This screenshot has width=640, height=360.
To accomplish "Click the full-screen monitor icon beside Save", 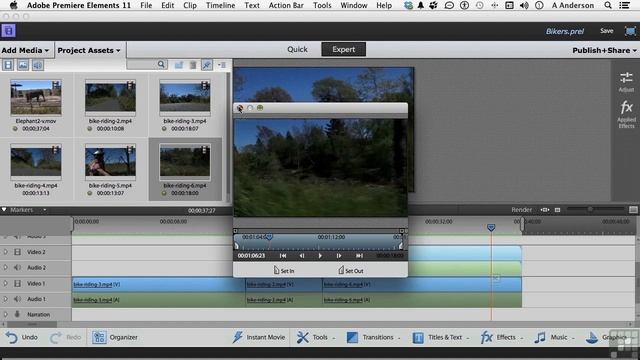I will tap(630, 31).
